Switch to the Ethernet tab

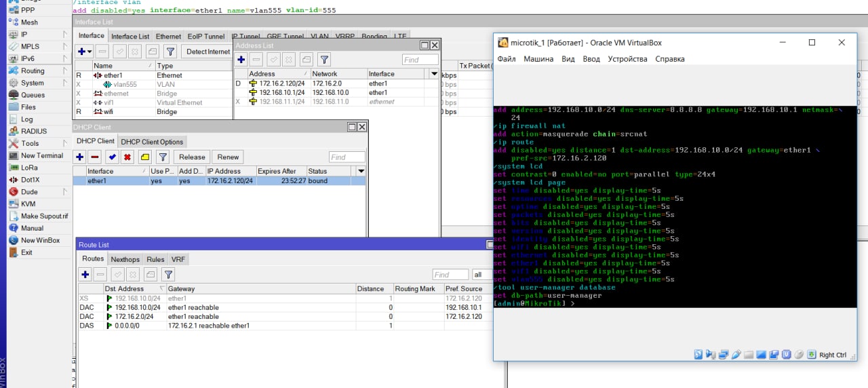pos(168,37)
